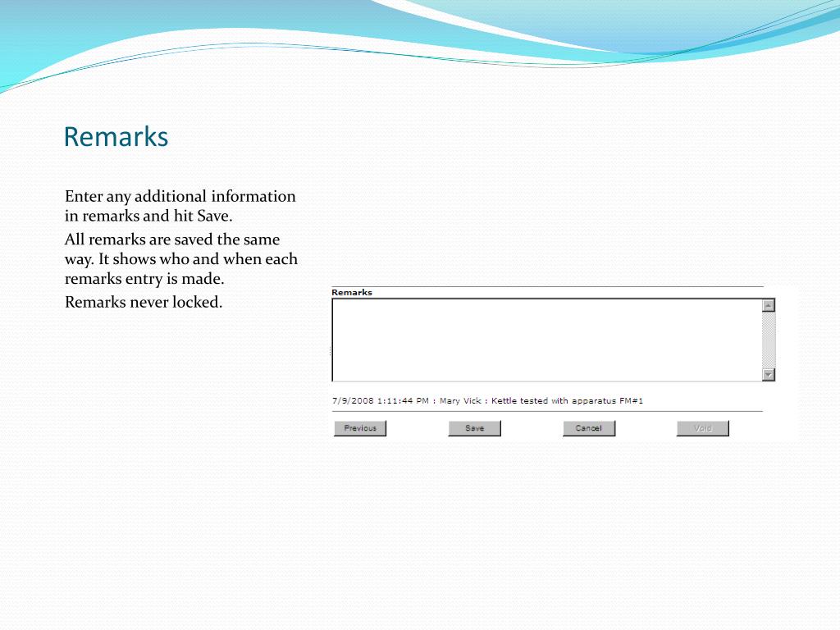Screen dimensions: 840x630
Task: Click the Previous button
Action: click(360, 428)
